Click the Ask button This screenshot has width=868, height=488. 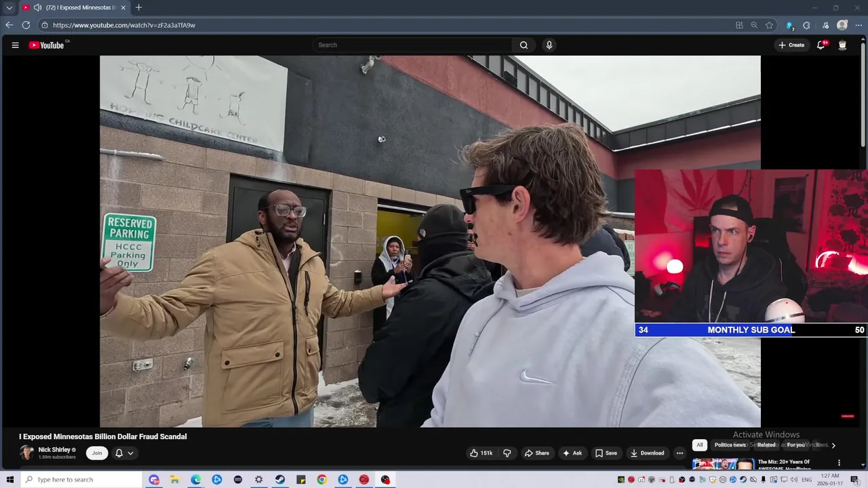pyautogui.click(x=572, y=453)
